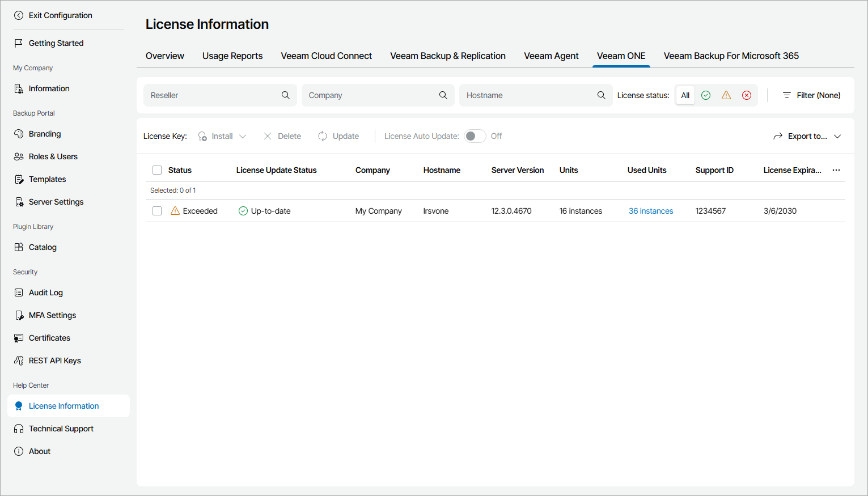Viewport: 868px width, 496px height.
Task: Filter licenses by error status red icon
Action: (747, 95)
